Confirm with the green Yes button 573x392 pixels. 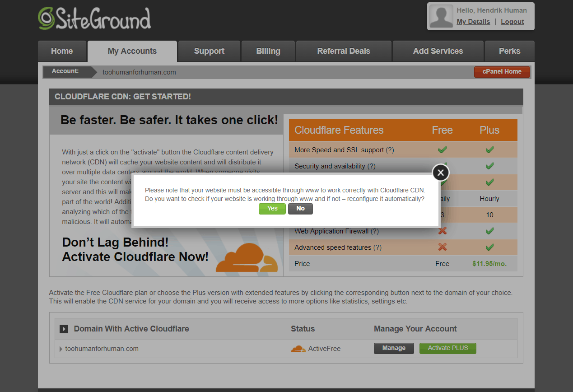pos(272,209)
